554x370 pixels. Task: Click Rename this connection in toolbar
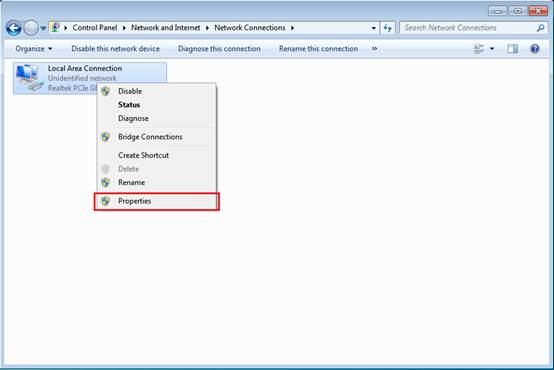318,49
